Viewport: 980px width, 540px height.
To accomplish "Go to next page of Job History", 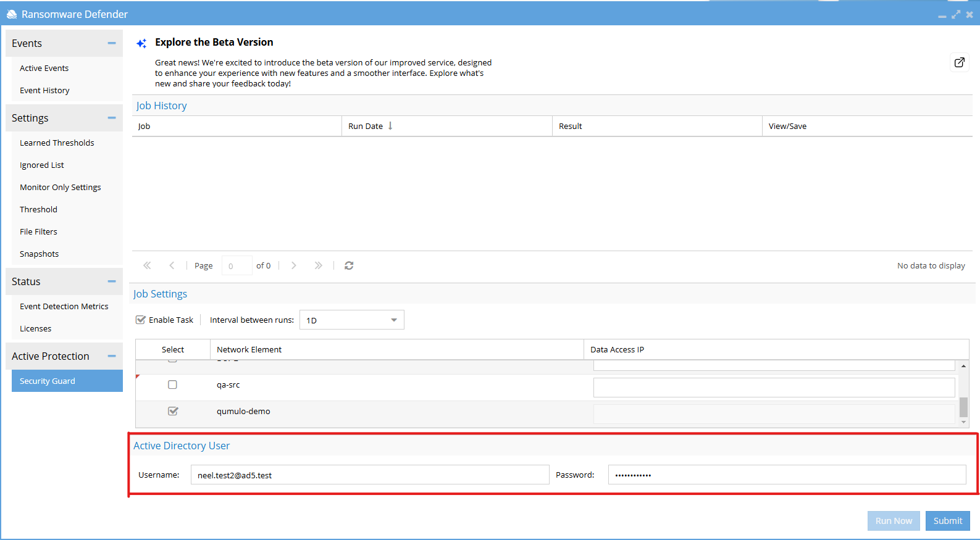I will tap(294, 265).
